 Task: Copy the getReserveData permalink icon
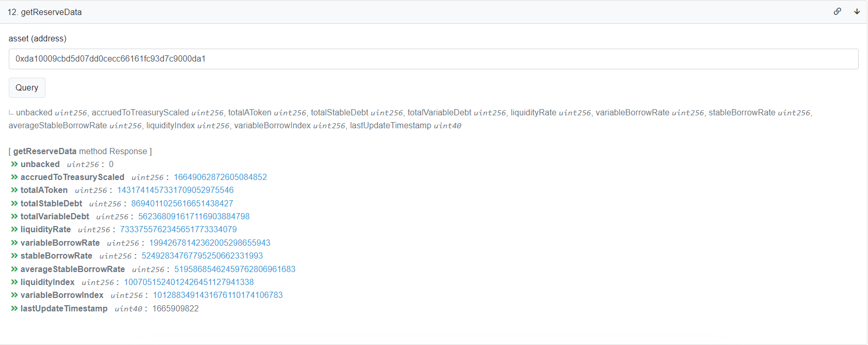[837, 11]
